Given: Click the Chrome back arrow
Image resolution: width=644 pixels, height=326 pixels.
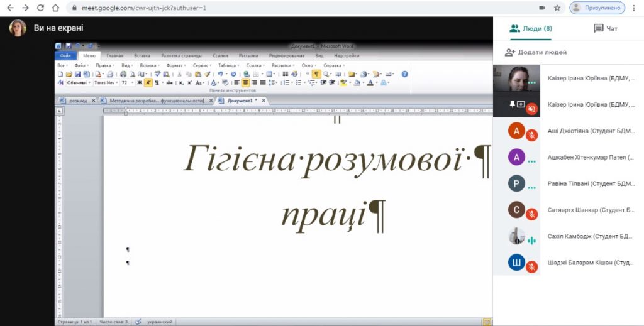Looking at the screenshot, I should [x=9, y=8].
